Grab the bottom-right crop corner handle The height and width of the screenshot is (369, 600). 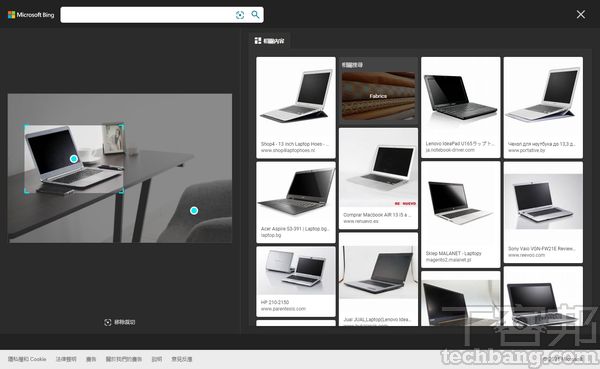point(122,191)
